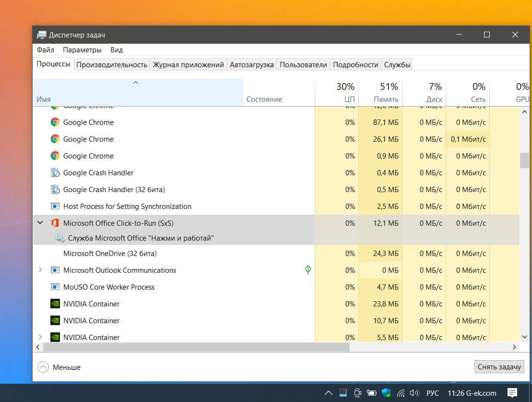Expand the Microsoft Outlook Communications group

(x=40, y=270)
